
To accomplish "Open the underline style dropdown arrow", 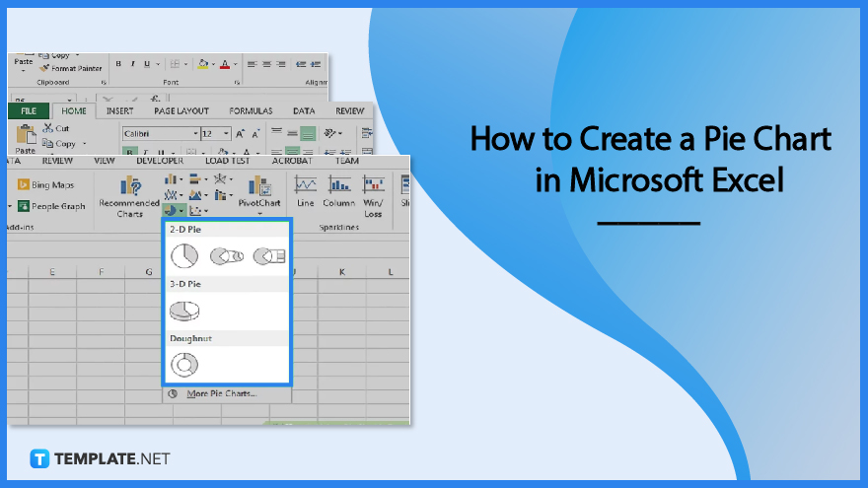I will (158, 64).
